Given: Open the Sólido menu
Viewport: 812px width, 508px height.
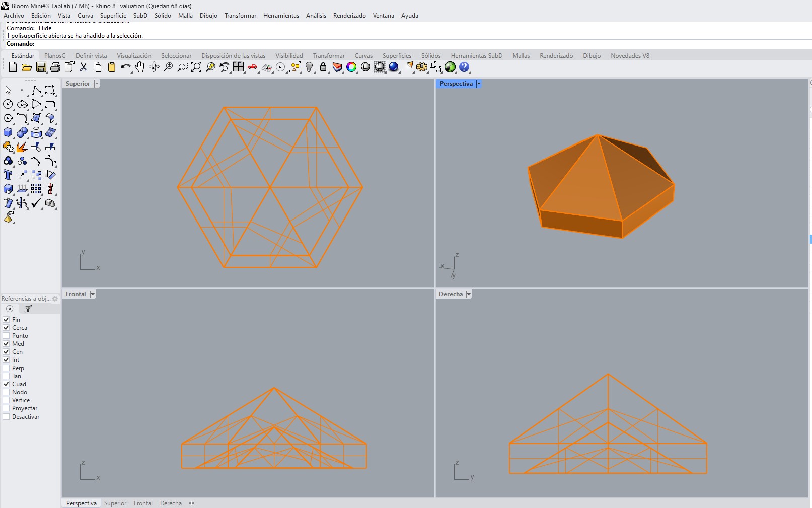Looking at the screenshot, I should (x=163, y=16).
